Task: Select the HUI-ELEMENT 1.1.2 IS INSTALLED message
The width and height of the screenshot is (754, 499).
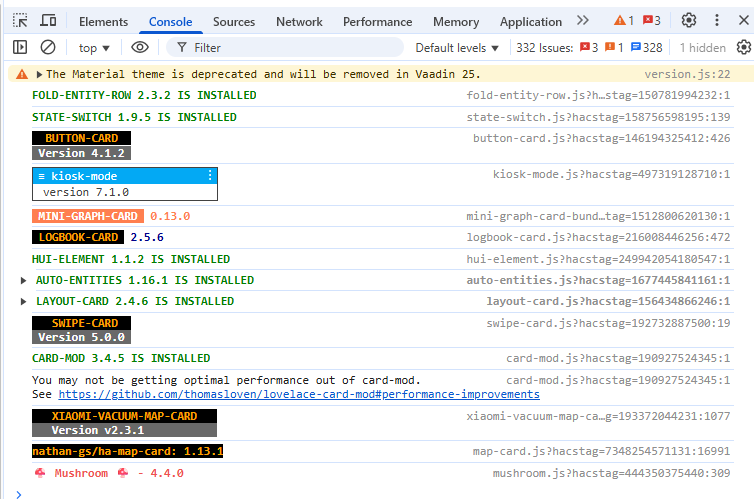Action: click(131, 260)
